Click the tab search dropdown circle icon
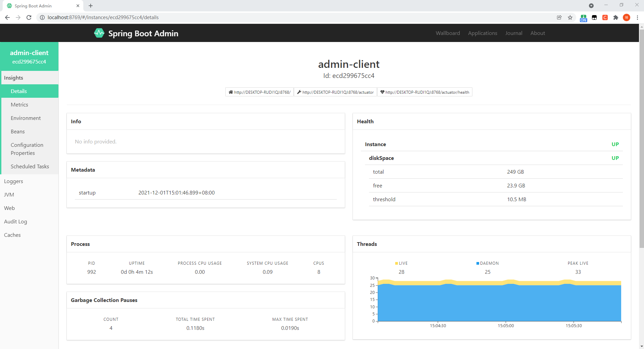644x349 pixels. (x=591, y=6)
